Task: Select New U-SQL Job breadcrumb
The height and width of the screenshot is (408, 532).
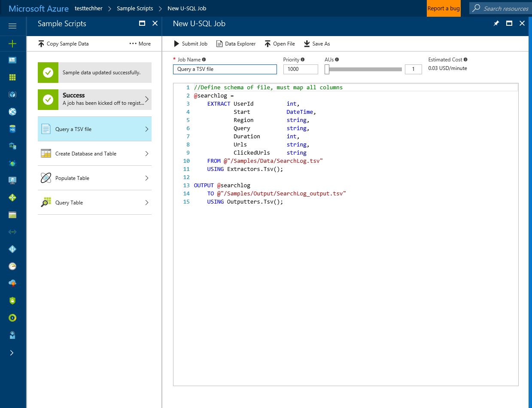Action: (x=187, y=9)
